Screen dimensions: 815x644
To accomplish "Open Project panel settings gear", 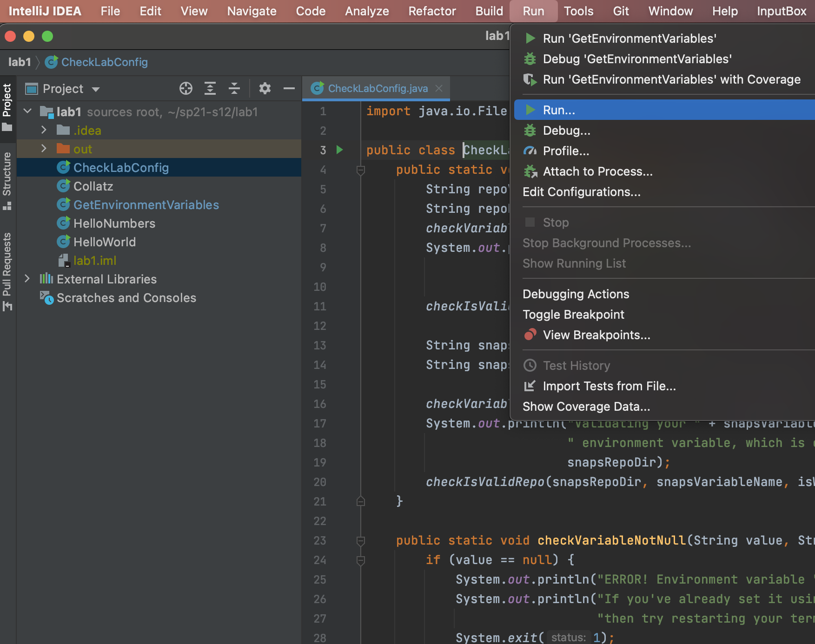I will click(265, 88).
